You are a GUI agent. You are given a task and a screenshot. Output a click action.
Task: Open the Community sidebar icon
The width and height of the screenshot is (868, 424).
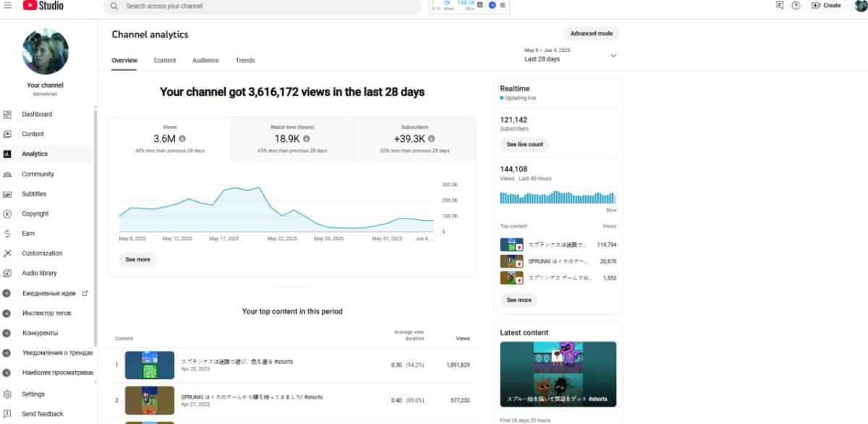(x=7, y=174)
